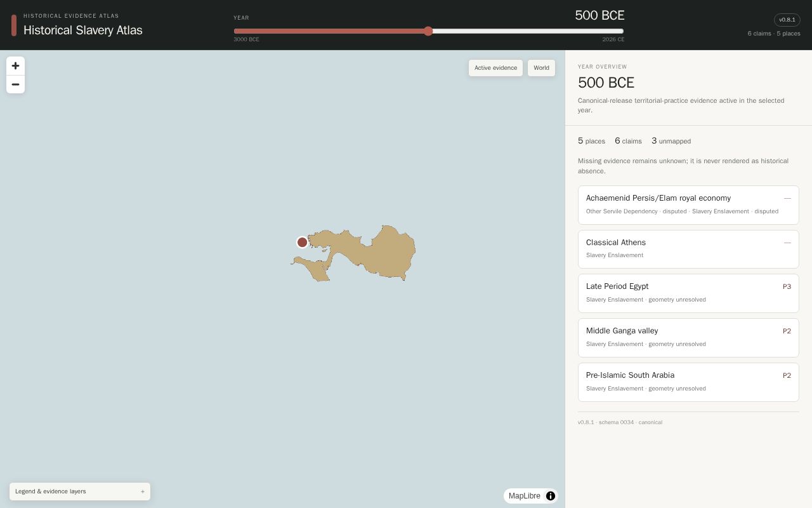Select the Middle Ganga valley card

pyautogui.click(x=688, y=337)
